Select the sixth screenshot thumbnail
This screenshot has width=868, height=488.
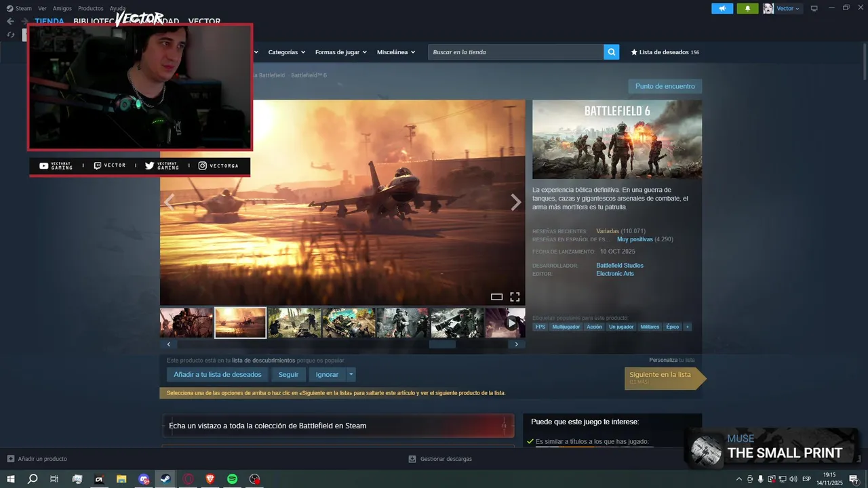(457, 323)
